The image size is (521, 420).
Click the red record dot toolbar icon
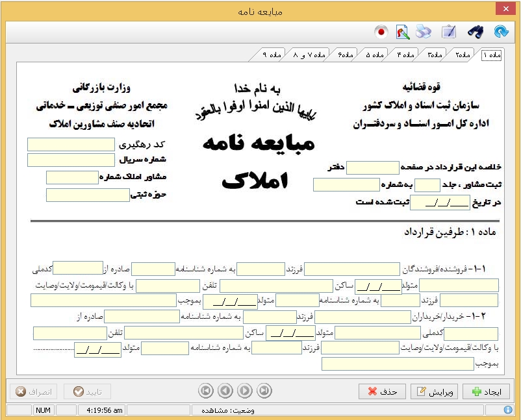381,32
